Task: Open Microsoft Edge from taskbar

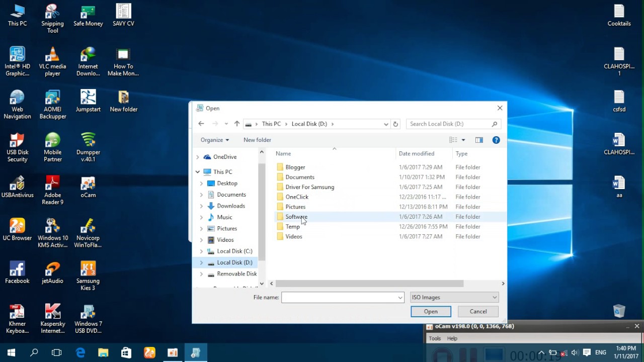Action: [80, 352]
